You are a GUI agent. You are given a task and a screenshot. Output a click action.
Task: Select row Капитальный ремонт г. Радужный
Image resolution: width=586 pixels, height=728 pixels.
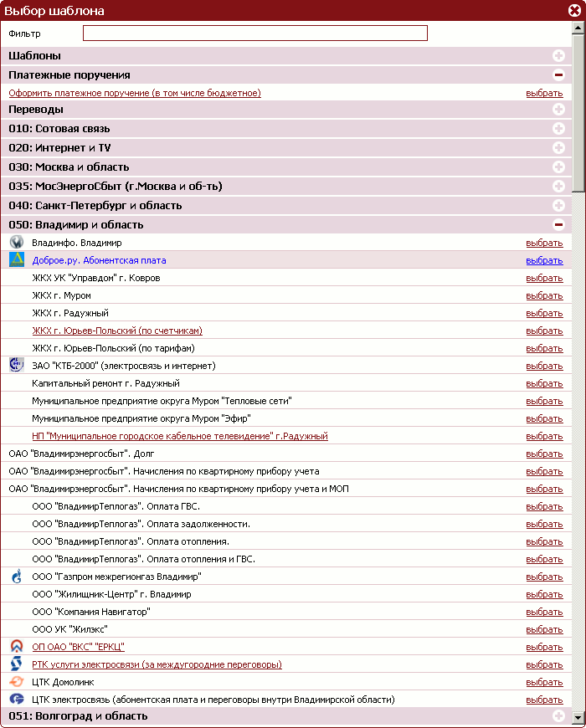(x=286, y=383)
